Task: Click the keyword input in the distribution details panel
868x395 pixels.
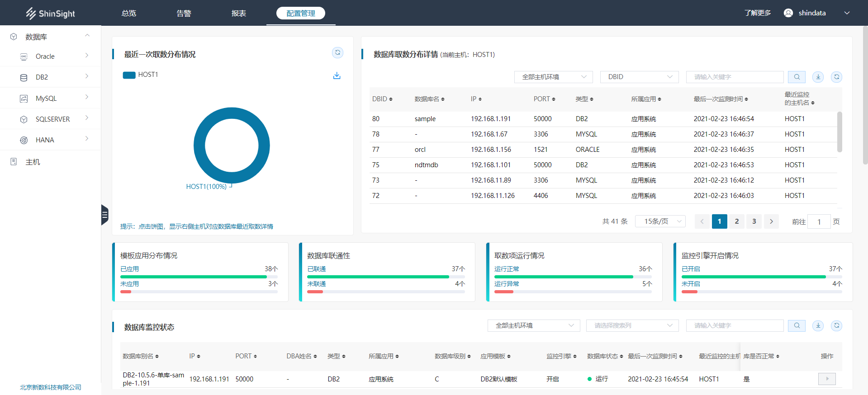Action: click(x=734, y=77)
